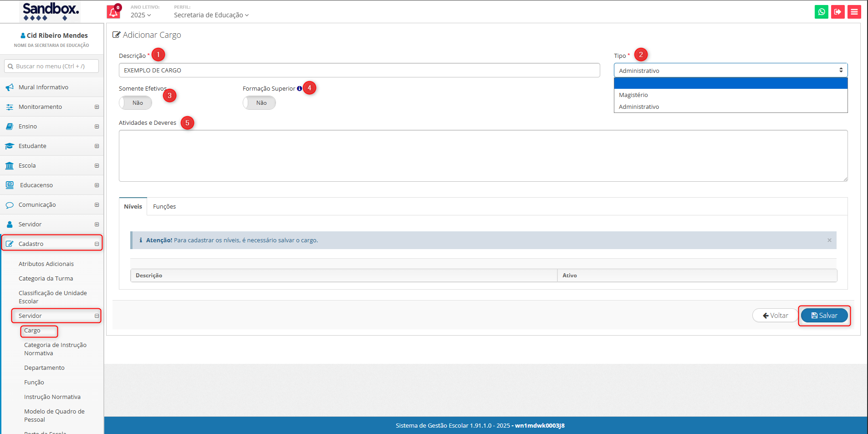Select Magistério option in Tipo list
Viewport: 868px width, 434px height.
point(633,95)
